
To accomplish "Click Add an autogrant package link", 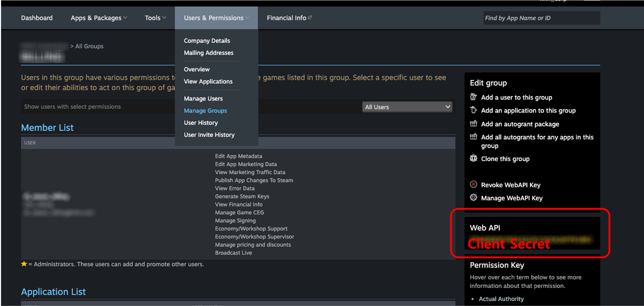I will (x=520, y=124).
